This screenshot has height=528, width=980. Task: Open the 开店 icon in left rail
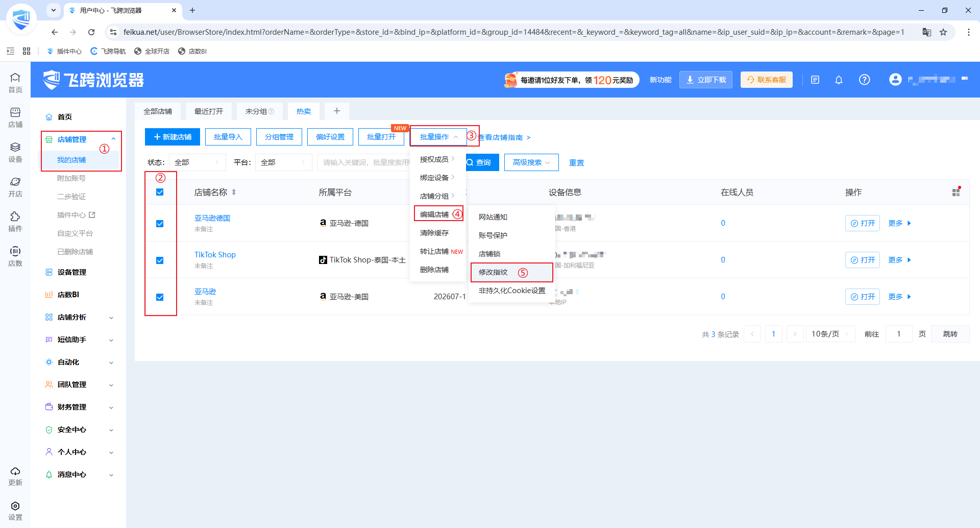click(15, 187)
